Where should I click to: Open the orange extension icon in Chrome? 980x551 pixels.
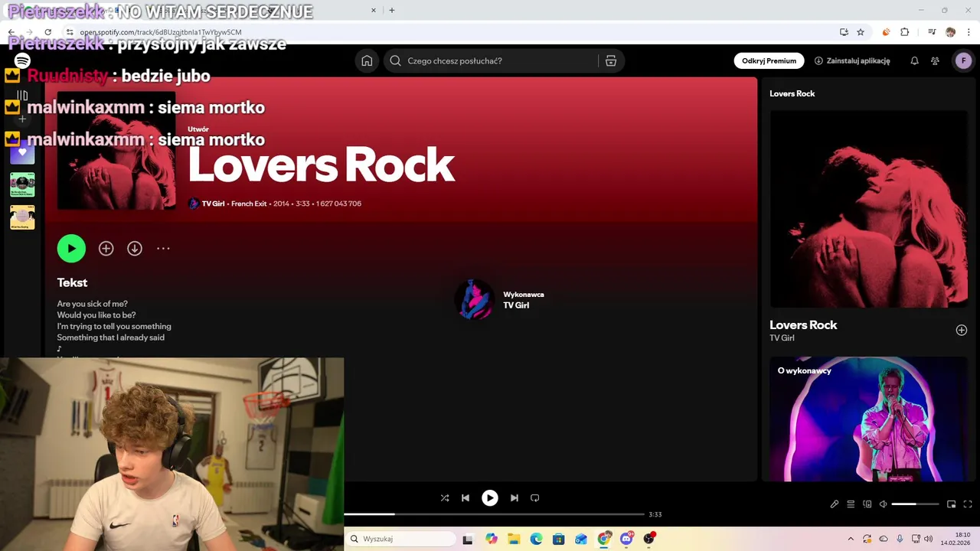(x=887, y=32)
